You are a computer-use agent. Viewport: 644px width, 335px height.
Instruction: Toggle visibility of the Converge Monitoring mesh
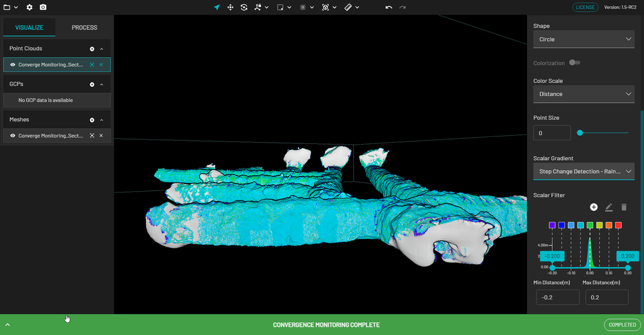coord(13,136)
